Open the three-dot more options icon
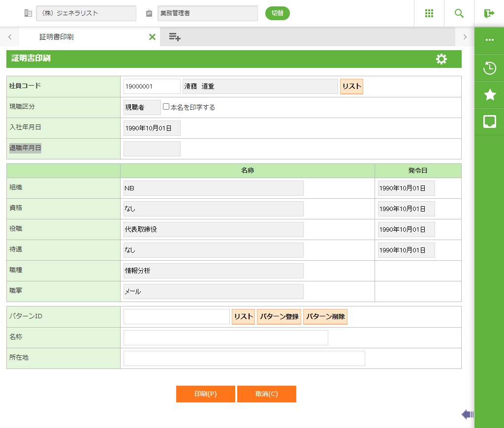504x428 pixels. click(489, 40)
